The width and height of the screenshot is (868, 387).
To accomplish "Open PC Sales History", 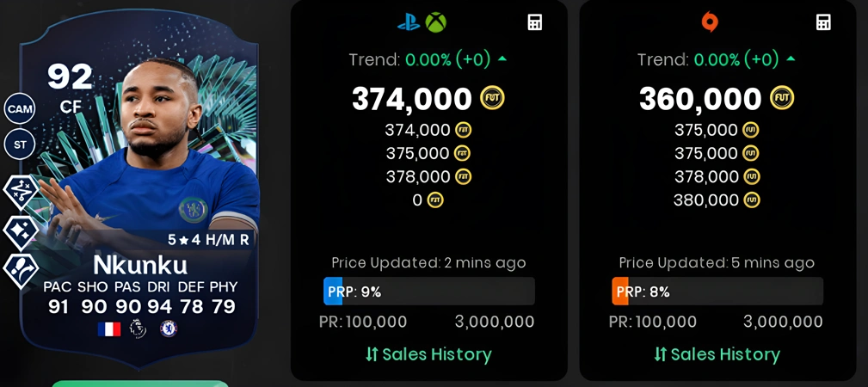I will click(x=717, y=354).
